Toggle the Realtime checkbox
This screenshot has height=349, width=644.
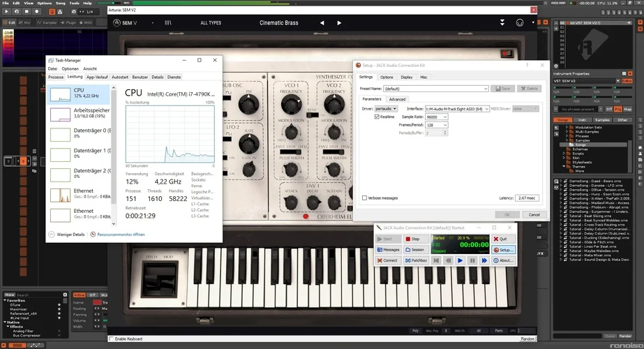pyautogui.click(x=377, y=117)
